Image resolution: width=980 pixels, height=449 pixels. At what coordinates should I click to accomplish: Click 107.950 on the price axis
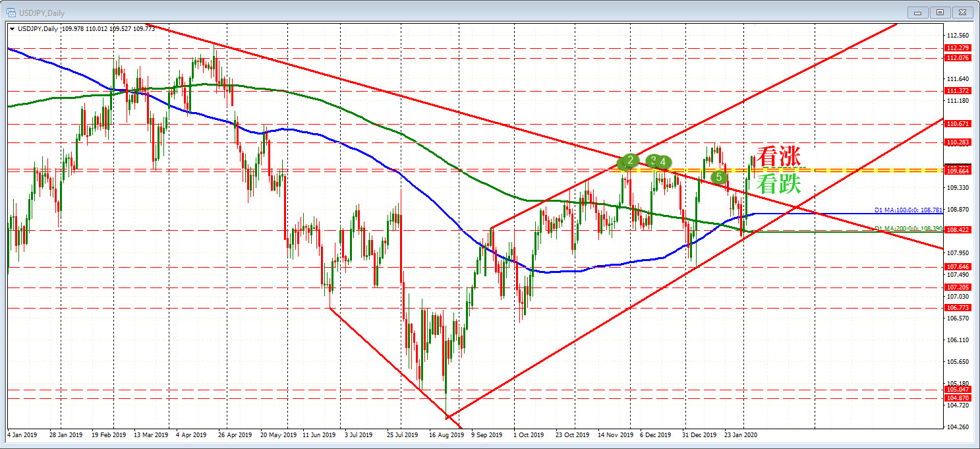tap(958, 253)
